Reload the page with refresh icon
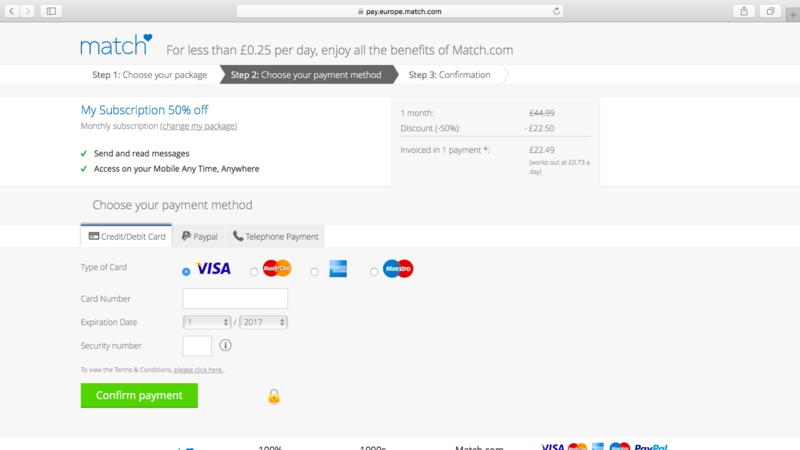The height and width of the screenshot is (450, 800). tap(556, 11)
